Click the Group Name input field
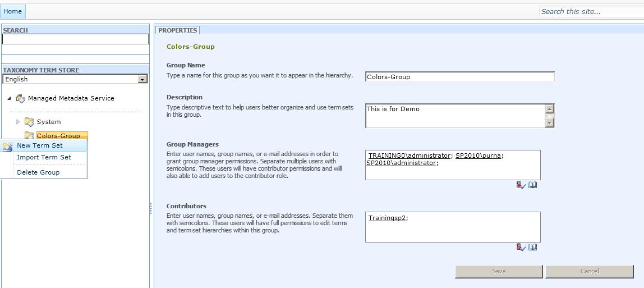644x288 pixels. [x=459, y=77]
